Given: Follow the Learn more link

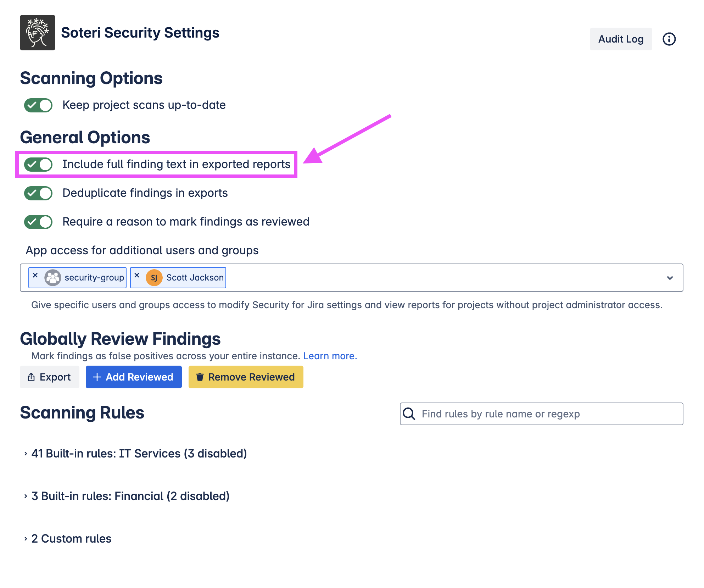Looking at the screenshot, I should (330, 356).
